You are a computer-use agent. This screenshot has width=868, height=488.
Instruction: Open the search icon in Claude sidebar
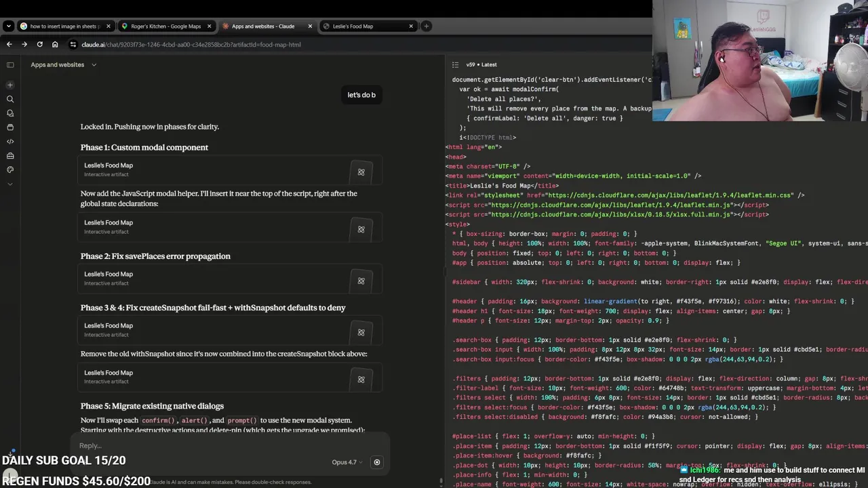pyautogui.click(x=10, y=99)
